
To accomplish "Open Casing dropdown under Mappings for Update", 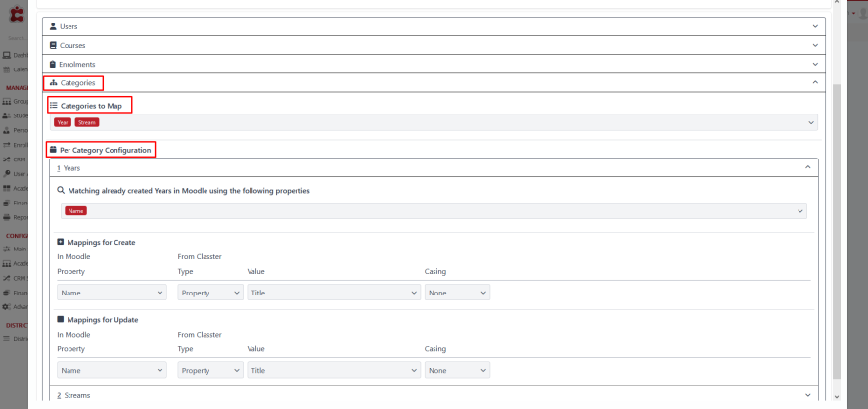I will (456, 371).
